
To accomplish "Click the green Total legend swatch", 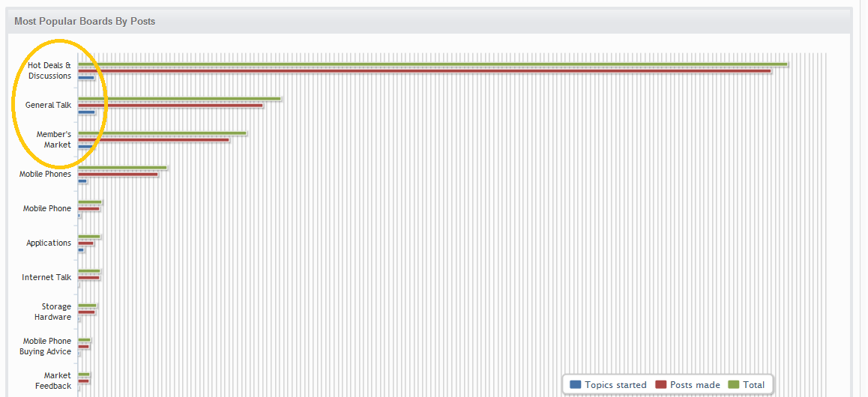I will pos(734,385).
